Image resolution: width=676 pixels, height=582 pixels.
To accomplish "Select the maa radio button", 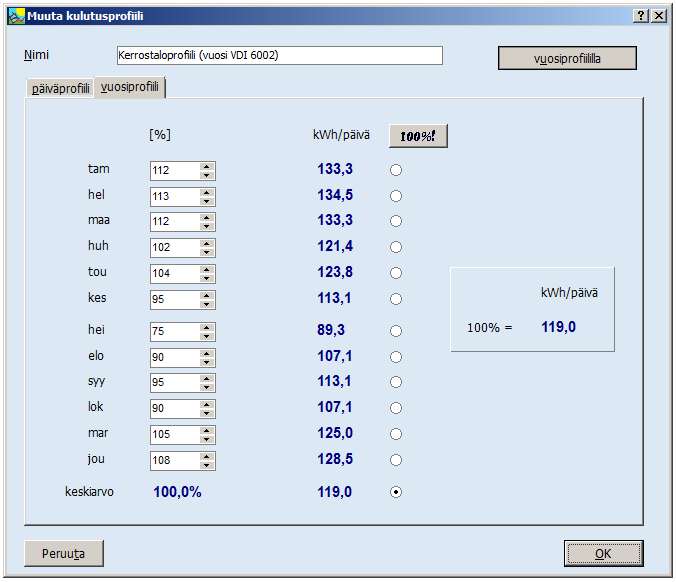I will coord(396,221).
